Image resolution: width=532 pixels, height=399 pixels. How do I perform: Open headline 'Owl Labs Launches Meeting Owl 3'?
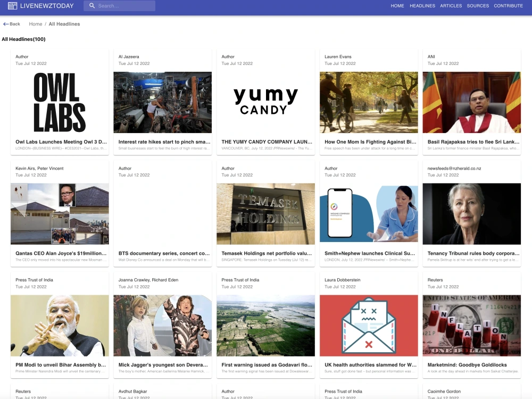click(x=61, y=142)
